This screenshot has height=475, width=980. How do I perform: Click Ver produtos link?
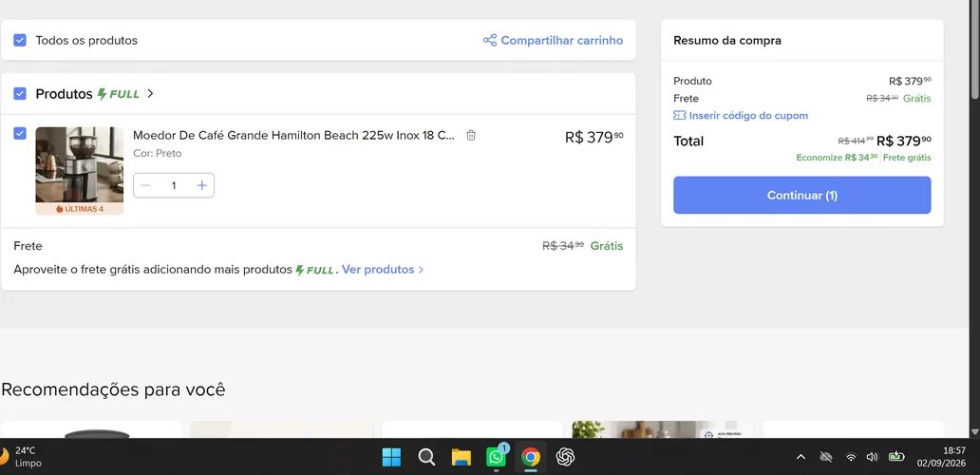(378, 270)
